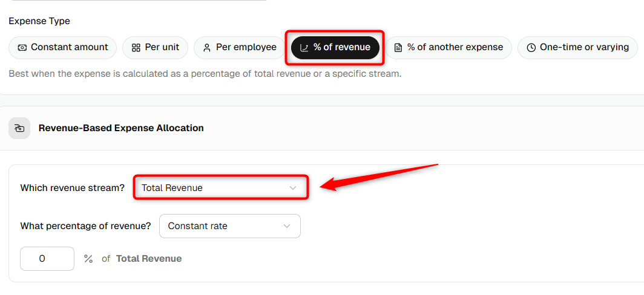Choose the Per employee expense type
This screenshot has height=295, width=644.
(240, 48)
